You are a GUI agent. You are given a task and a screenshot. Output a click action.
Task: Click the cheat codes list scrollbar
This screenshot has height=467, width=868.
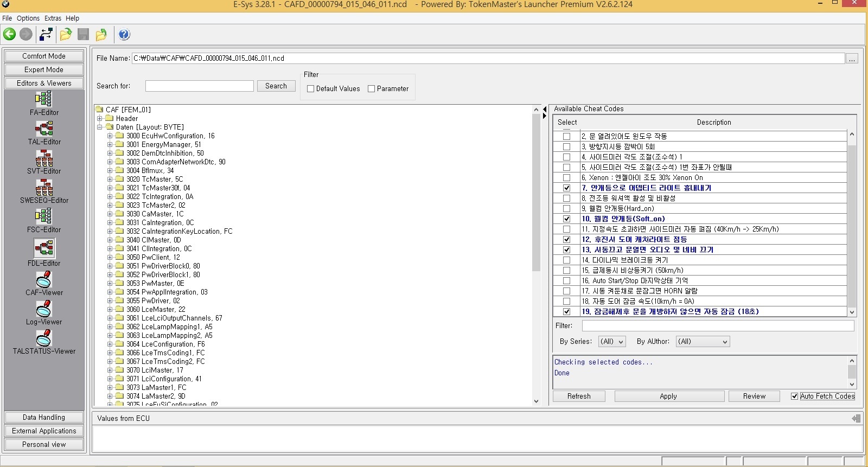[x=852, y=223]
